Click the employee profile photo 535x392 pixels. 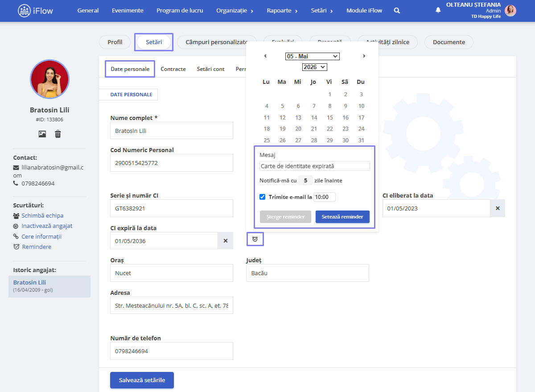(x=49, y=79)
